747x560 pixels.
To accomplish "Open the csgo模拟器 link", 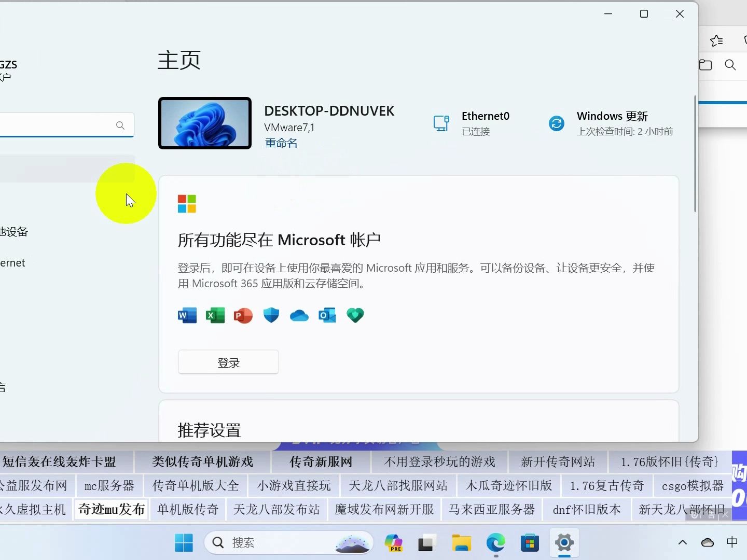I will coord(693,485).
